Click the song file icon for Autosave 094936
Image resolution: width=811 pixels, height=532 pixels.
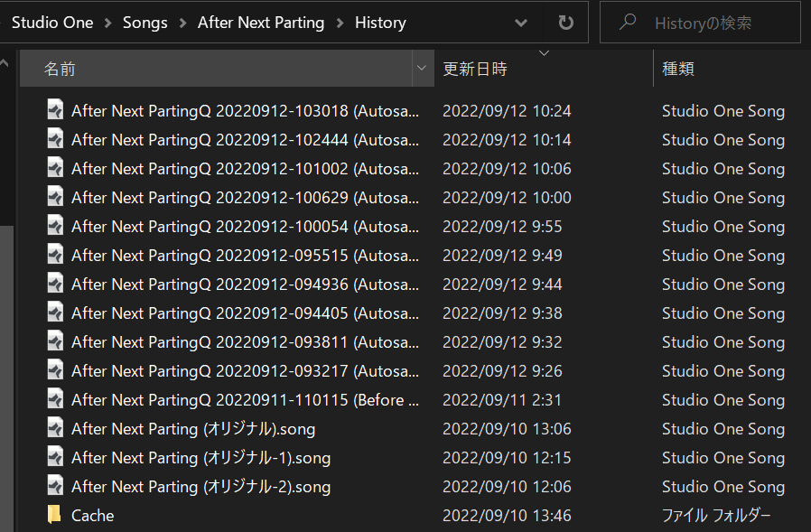55,285
